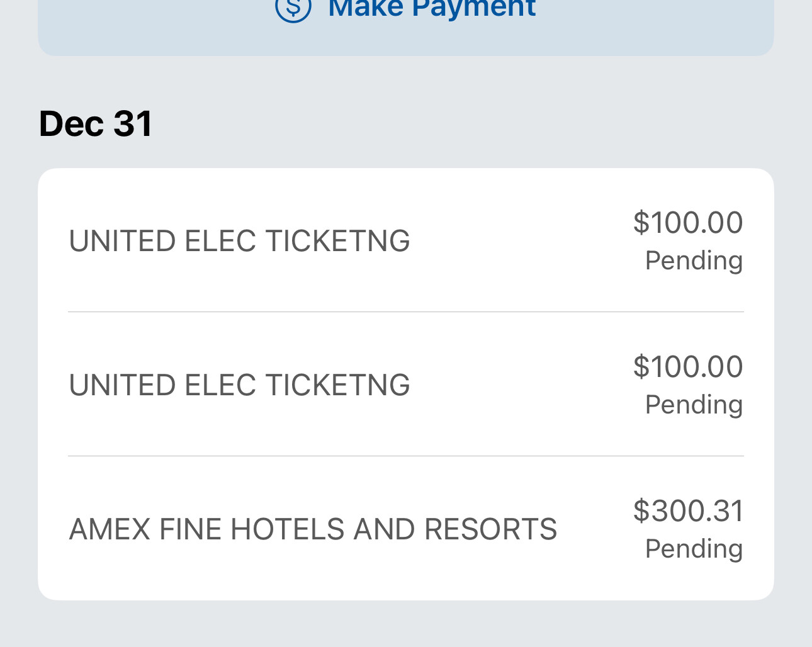Viewport: 812px width, 647px height.
Task: Select the Dec 31 date header
Action: coord(96,123)
